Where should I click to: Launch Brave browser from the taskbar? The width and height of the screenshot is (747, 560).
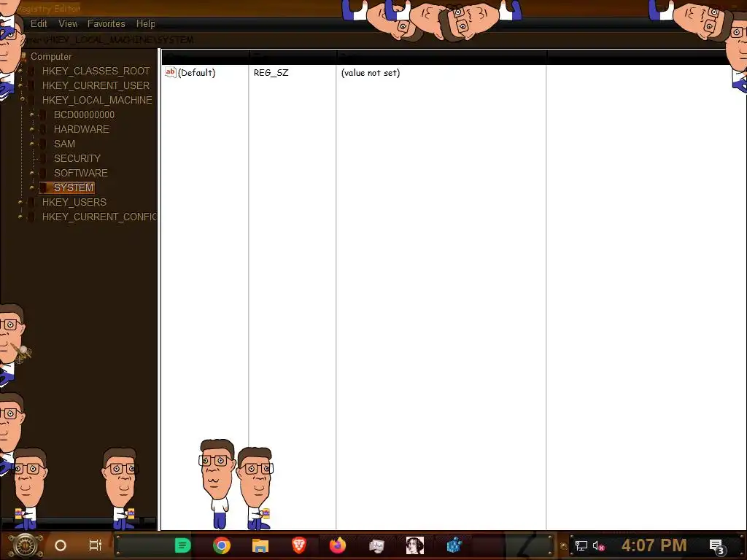pyautogui.click(x=298, y=545)
